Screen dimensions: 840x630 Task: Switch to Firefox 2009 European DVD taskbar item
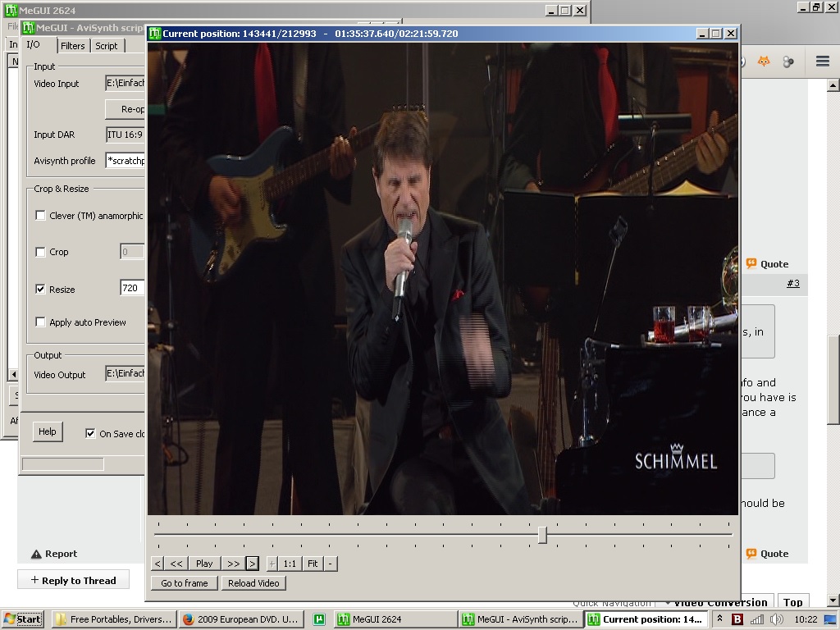(241, 619)
